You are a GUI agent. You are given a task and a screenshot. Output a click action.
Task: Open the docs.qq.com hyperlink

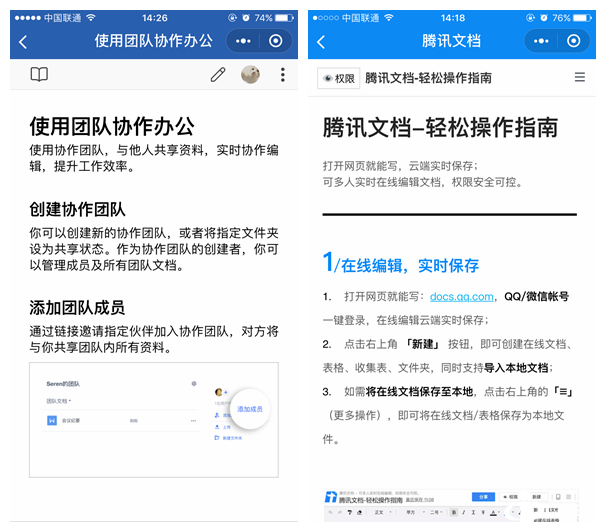click(x=461, y=297)
